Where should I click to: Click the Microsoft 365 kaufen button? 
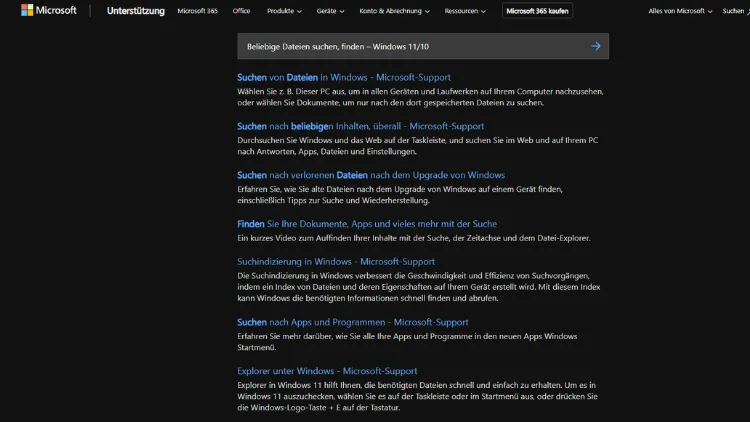[x=537, y=11]
